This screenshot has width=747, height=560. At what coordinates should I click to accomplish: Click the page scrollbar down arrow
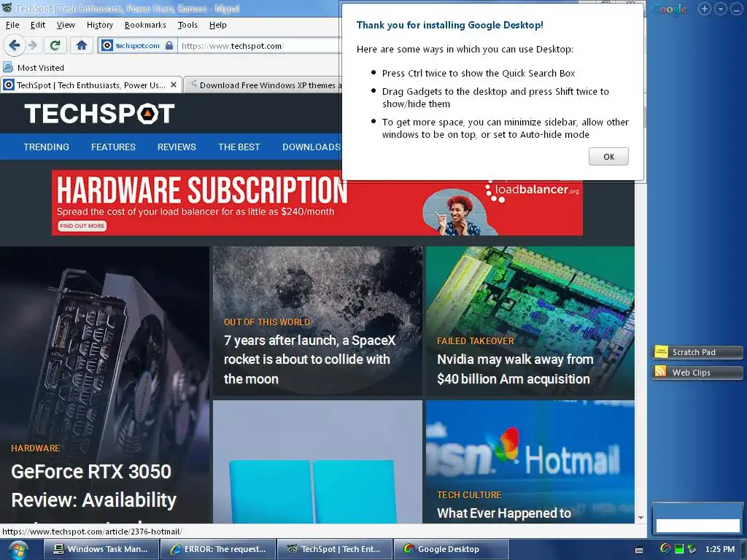[x=640, y=518]
